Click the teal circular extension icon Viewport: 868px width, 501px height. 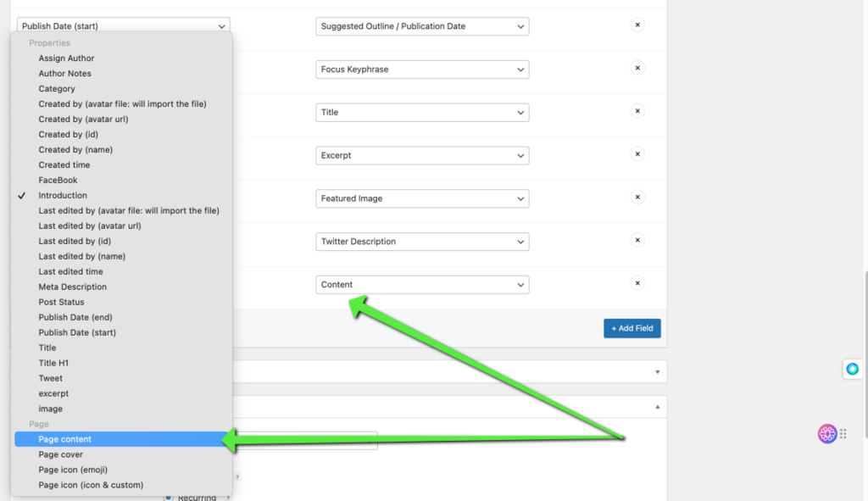pyautogui.click(x=852, y=369)
